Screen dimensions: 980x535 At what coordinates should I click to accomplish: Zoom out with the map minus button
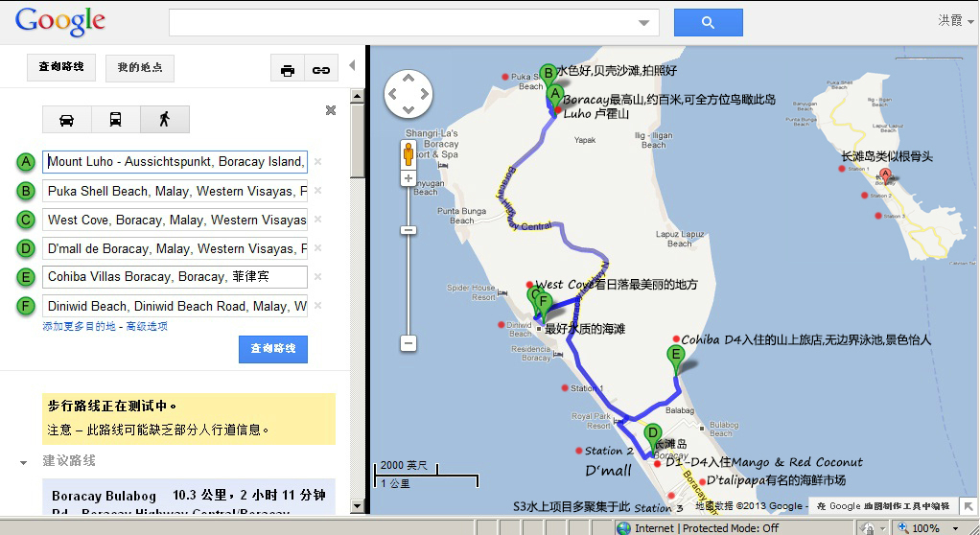pos(408,342)
